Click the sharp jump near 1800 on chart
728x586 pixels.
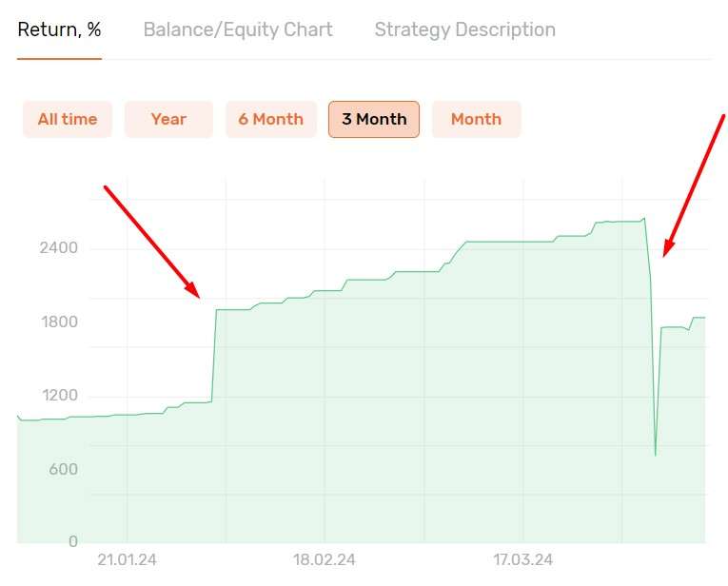214,355
